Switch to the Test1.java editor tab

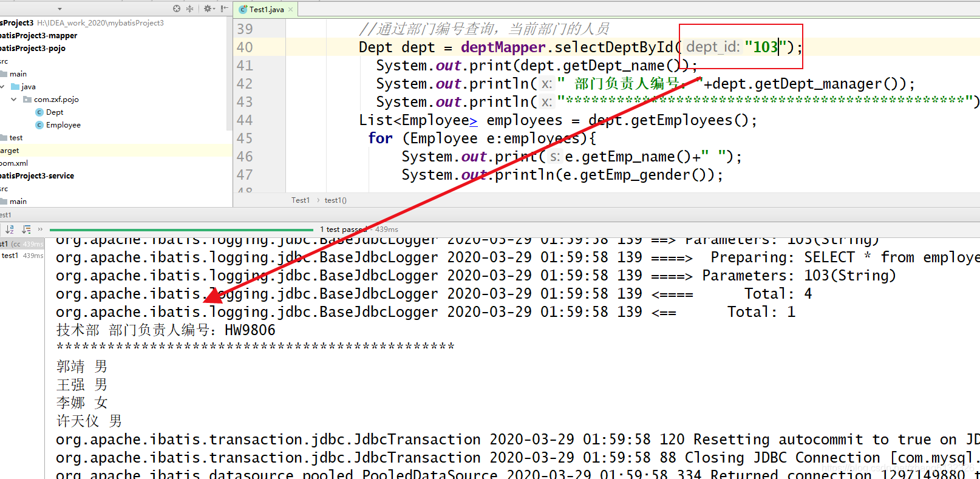[266, 9]
